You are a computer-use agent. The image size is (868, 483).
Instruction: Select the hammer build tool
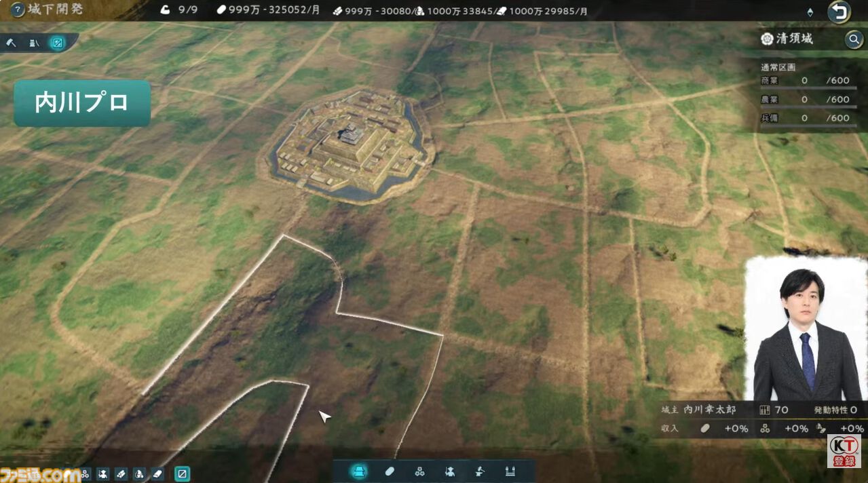pos(12,43)
